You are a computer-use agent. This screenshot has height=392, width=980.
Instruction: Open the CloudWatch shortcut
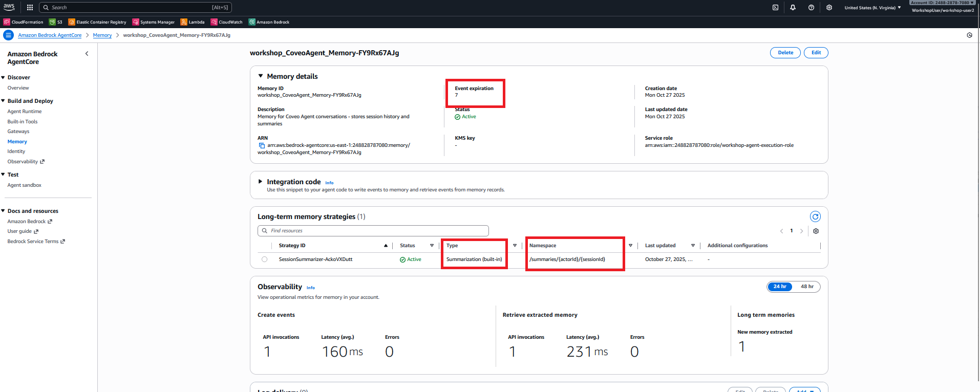(227, 22)
